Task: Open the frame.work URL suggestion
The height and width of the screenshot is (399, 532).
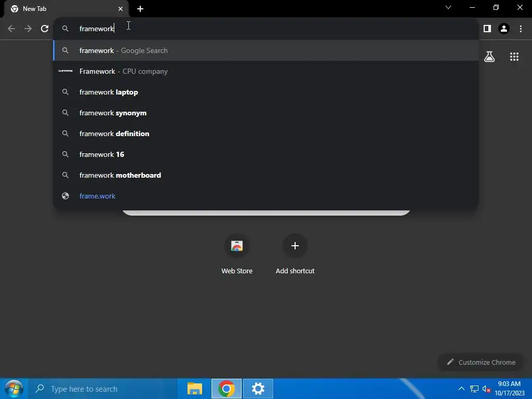Action: [x=266, y=196]
